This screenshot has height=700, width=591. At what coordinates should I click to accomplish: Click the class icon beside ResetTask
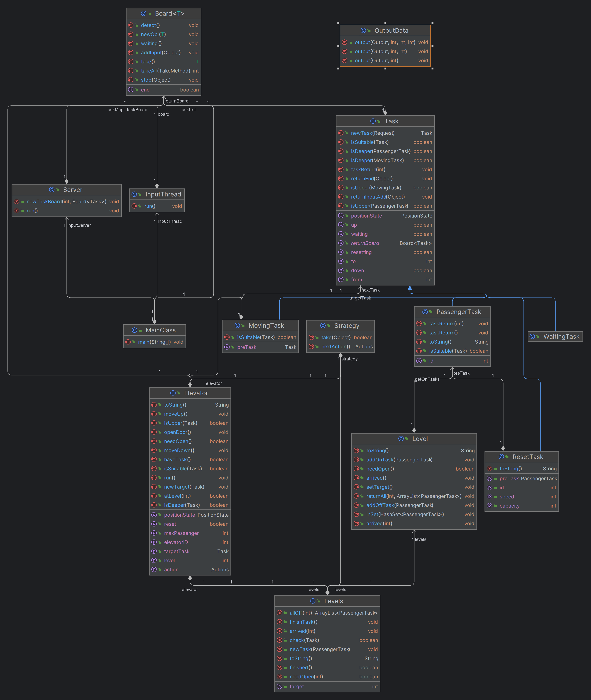pyautogui.click(x=501, y=457)
